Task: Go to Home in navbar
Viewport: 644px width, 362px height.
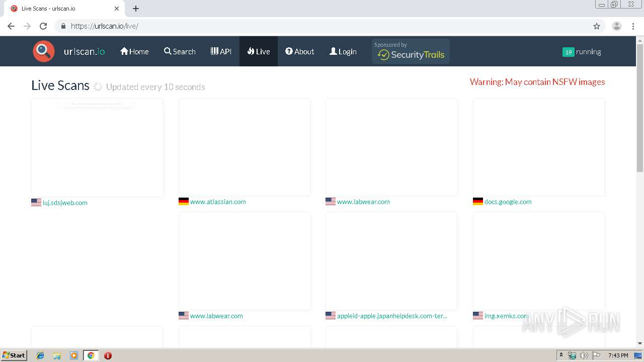Action: click(134, 51)
